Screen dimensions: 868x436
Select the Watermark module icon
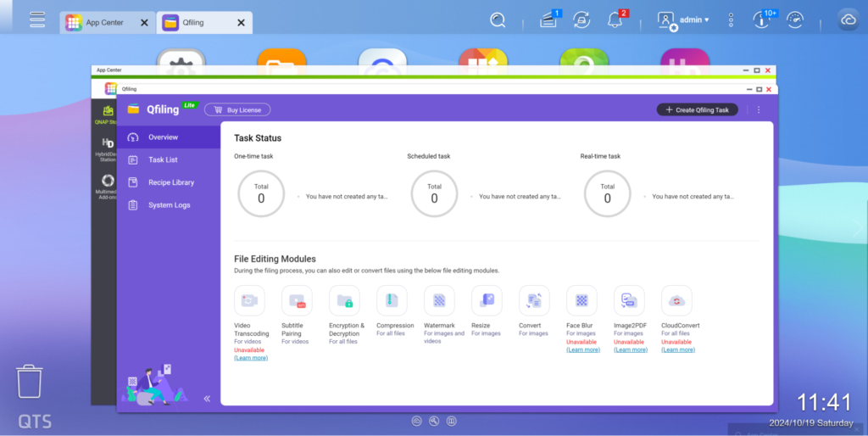click(x=439, y=300)
